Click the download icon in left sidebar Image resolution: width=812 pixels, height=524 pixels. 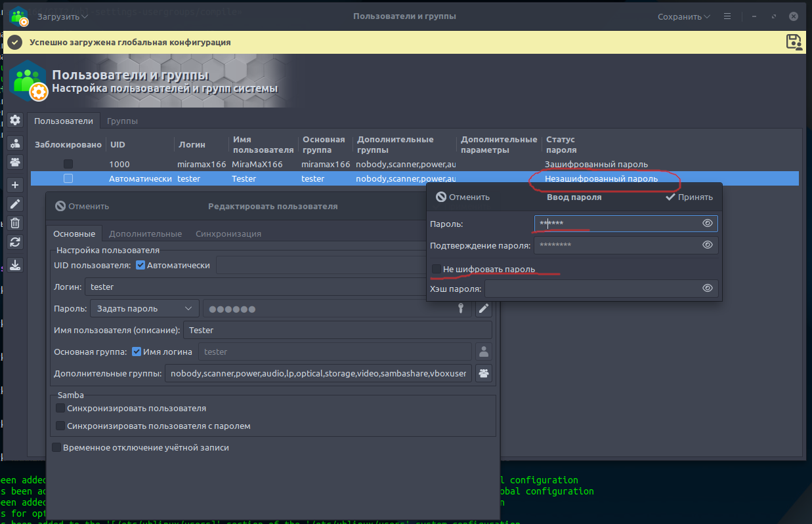pyautogui.click(x=15, y=264)
